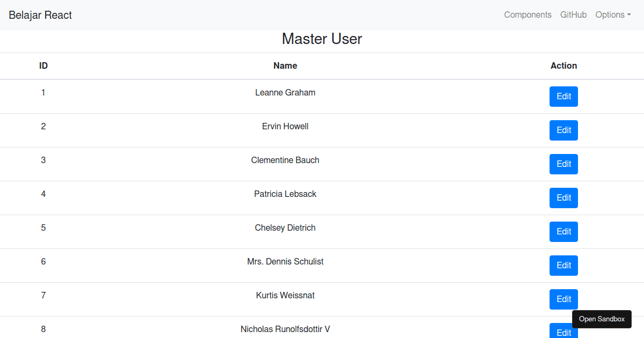Expand the Options dropdown menu
The image size is (644, 338).
coord(613,15)
